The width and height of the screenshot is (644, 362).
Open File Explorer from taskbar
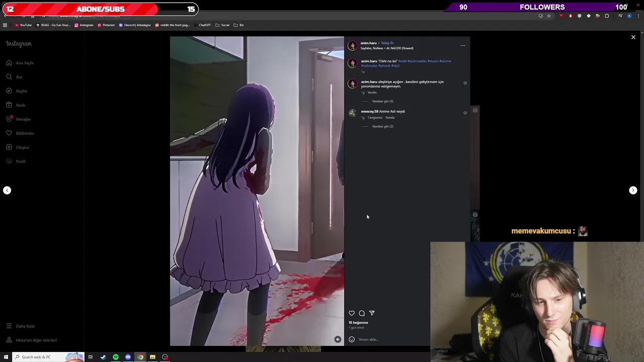click(152, 357)
